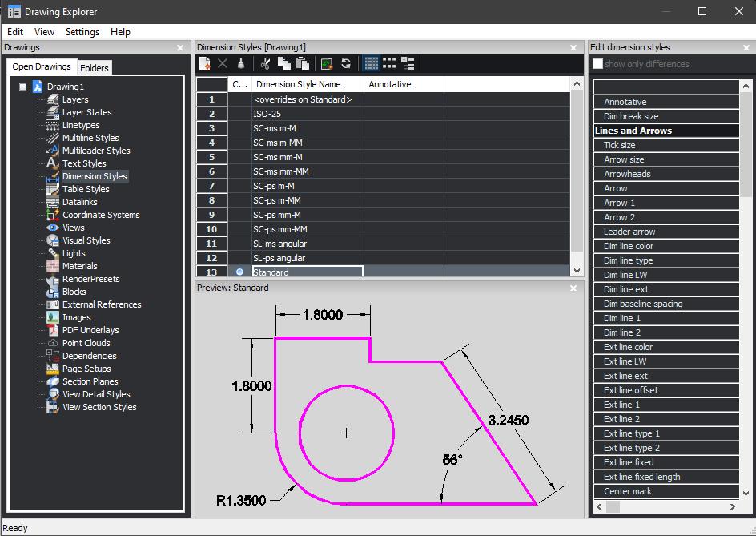
Task: Collapse the Drawing1 tree node
Action: point(23,87)
